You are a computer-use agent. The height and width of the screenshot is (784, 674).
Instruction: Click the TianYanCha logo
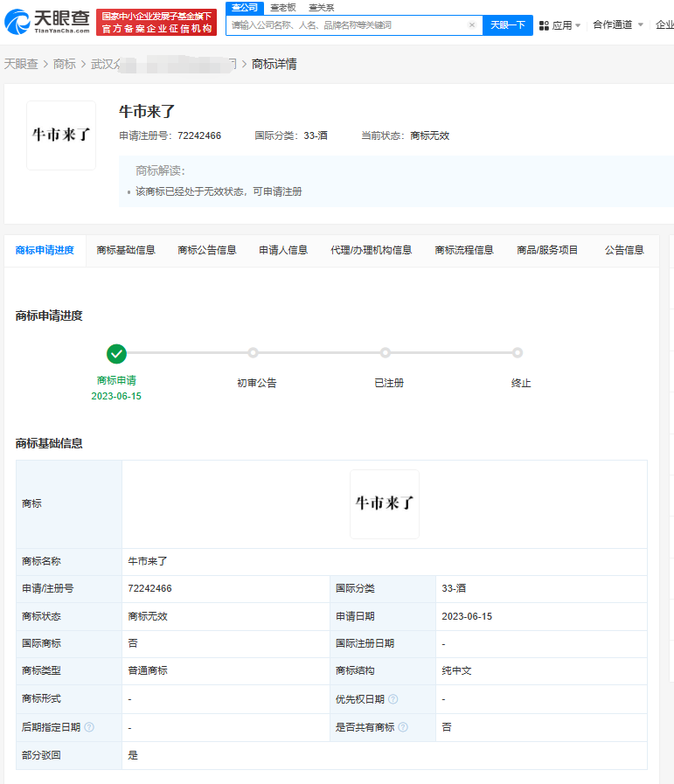click(47, 22)
